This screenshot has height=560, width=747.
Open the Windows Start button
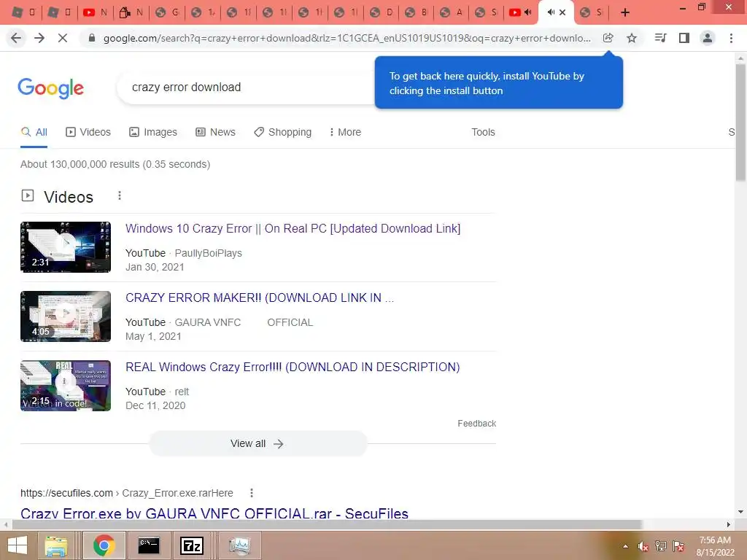click(18, 545)
